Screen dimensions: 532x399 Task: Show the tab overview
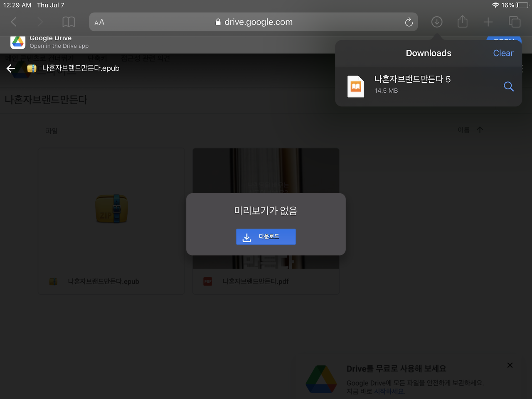click(x=515, y=22)
